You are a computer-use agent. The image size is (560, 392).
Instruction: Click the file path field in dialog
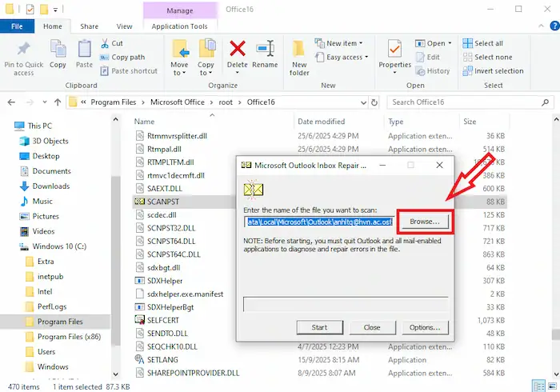coord(319,222)
